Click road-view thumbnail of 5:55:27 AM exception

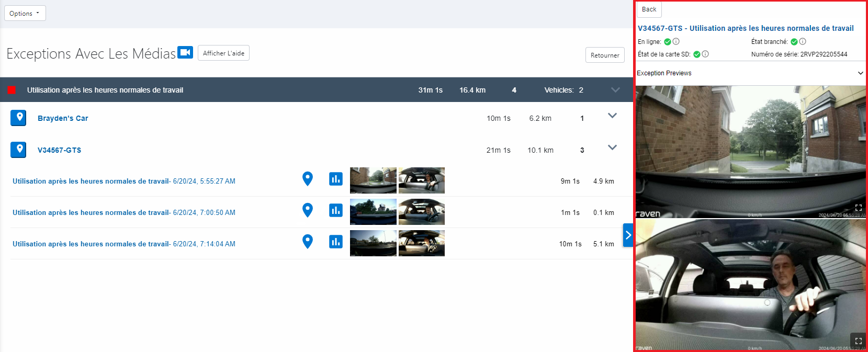point(373,180)
